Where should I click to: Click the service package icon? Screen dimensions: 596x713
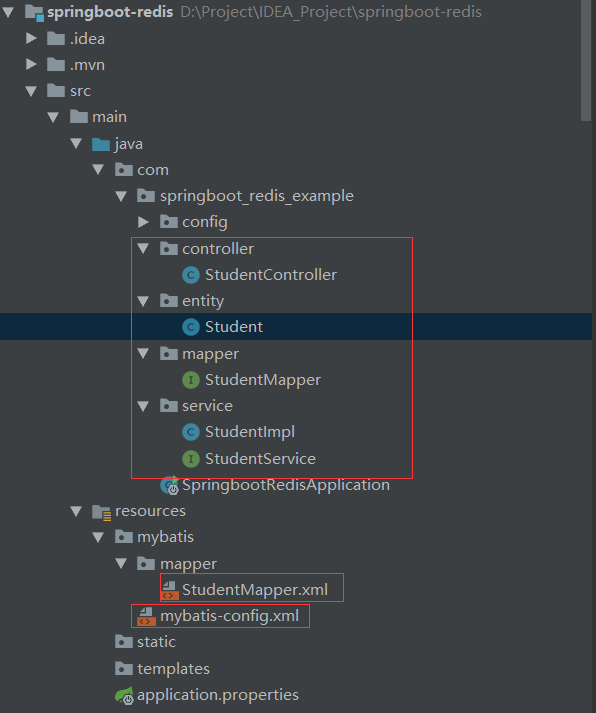(x=169, y=406)
